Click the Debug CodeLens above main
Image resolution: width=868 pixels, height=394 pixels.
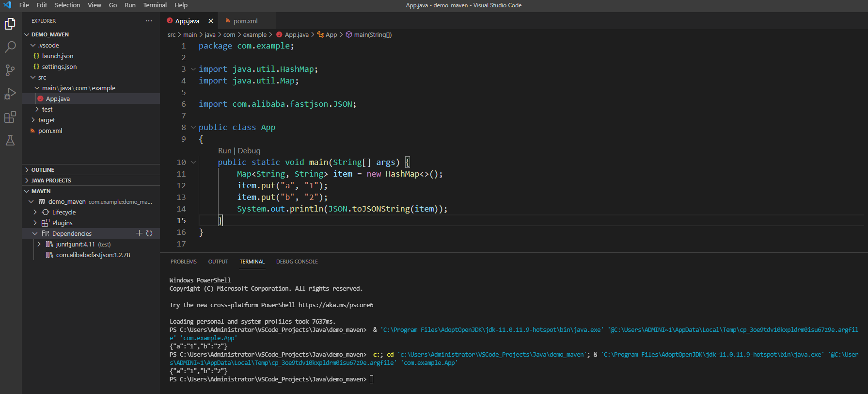249,151
